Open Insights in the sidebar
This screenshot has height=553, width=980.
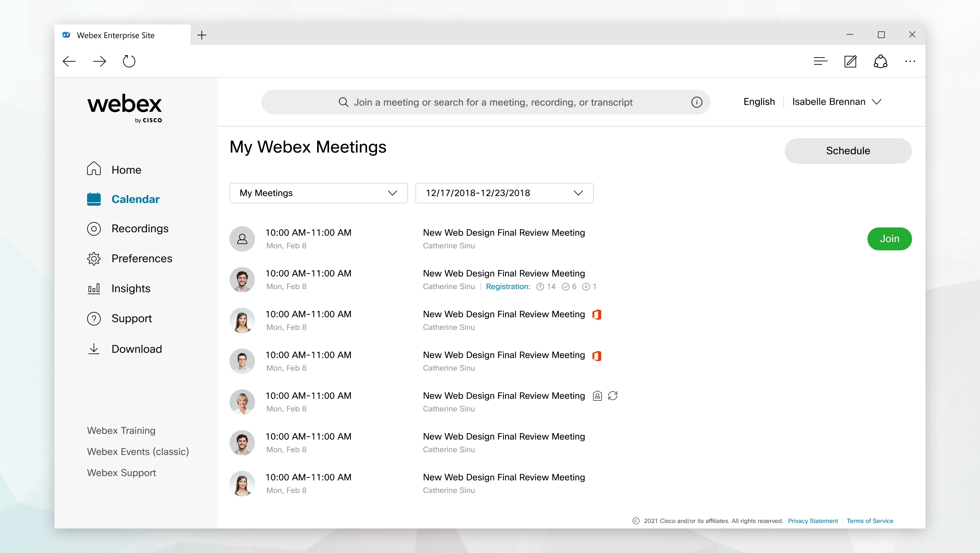130,288
